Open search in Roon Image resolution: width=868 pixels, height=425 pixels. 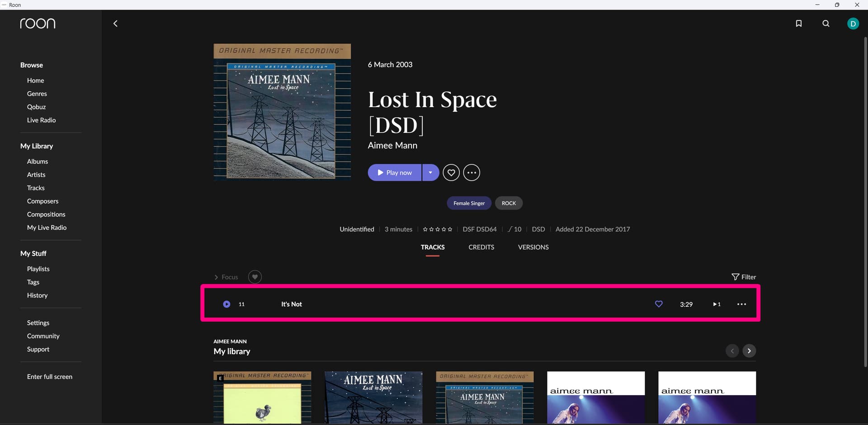(x=826, y=23)
